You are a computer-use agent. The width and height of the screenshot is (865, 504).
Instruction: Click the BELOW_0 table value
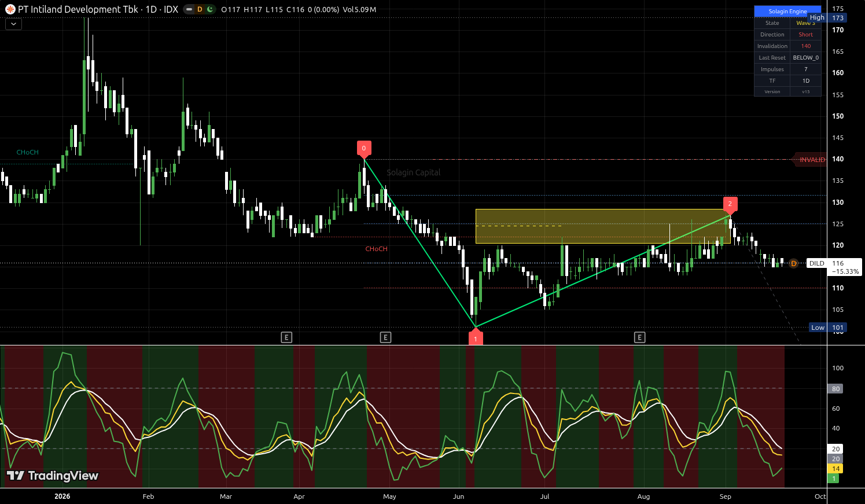pyautogui.click(x=806, y=58)
